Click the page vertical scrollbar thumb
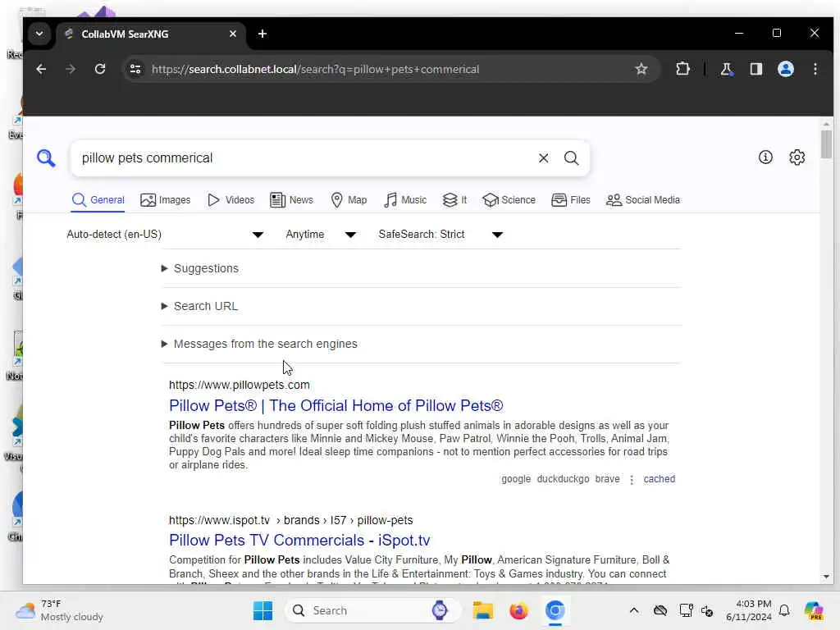The height and width of the screenshot is (630, 840). coord(826,144)
